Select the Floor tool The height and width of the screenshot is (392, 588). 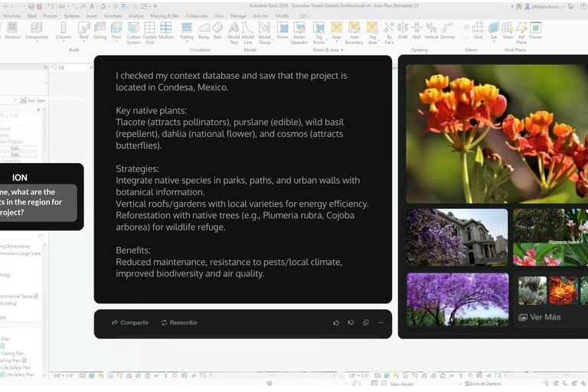coord(116,31)
